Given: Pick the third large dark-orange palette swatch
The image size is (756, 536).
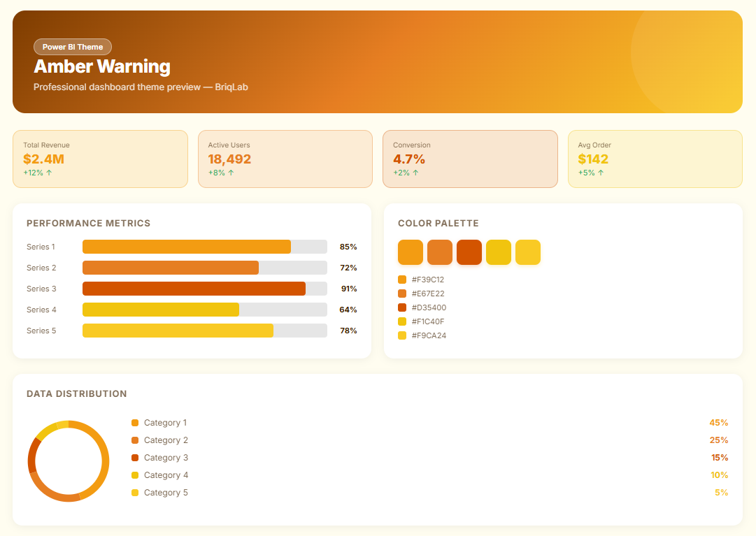Looking at the screenshot, I should coord(469,252).
